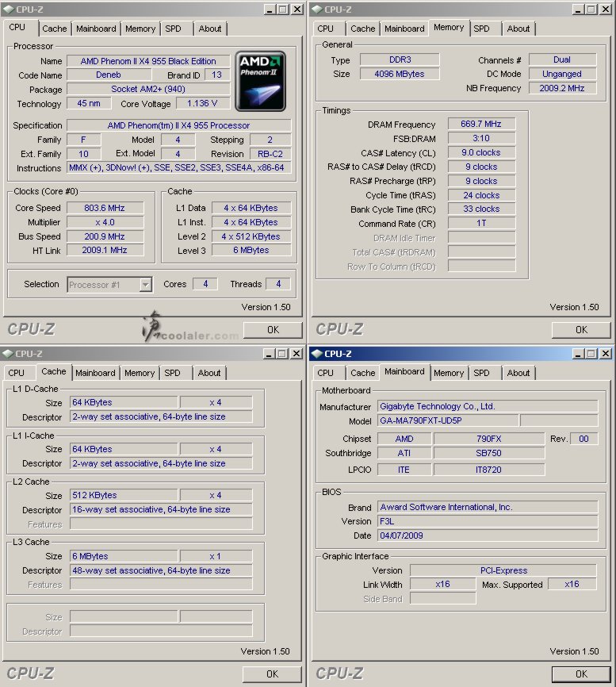Open Mainboard tab in top-right Memory window
The width and height of the screenshot is (616, 687).
pyautogui.click(x=404, y=29)
